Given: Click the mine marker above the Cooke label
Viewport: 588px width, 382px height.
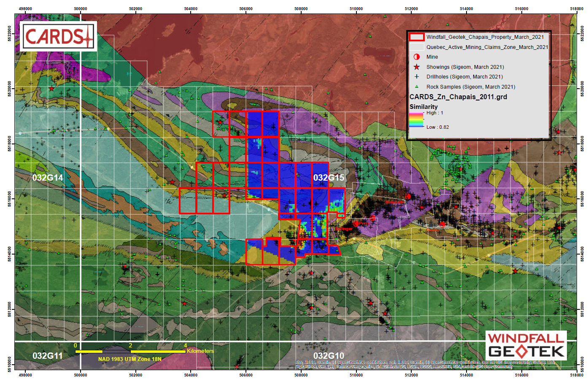Looking at the screenshot, I should click(x=442, y=224).
